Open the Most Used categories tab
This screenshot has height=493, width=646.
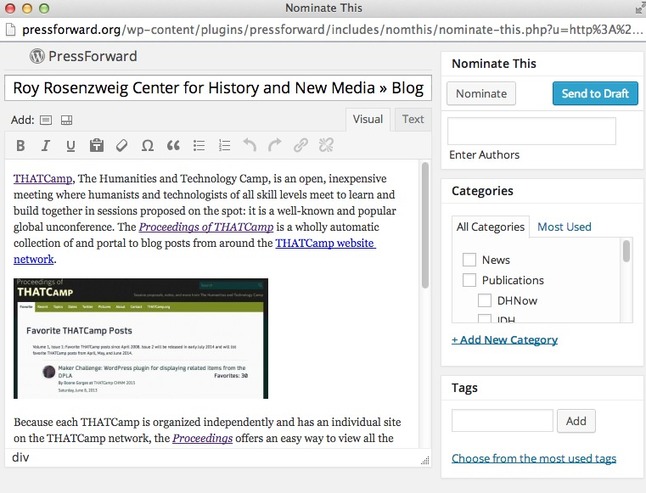pyautogui.click(x=564, y=227)
